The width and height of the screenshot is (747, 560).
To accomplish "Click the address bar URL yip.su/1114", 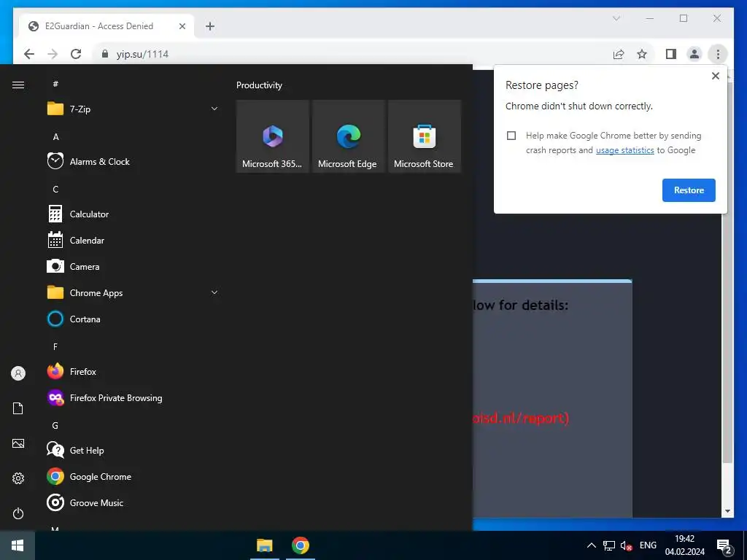I will (142, 54).
